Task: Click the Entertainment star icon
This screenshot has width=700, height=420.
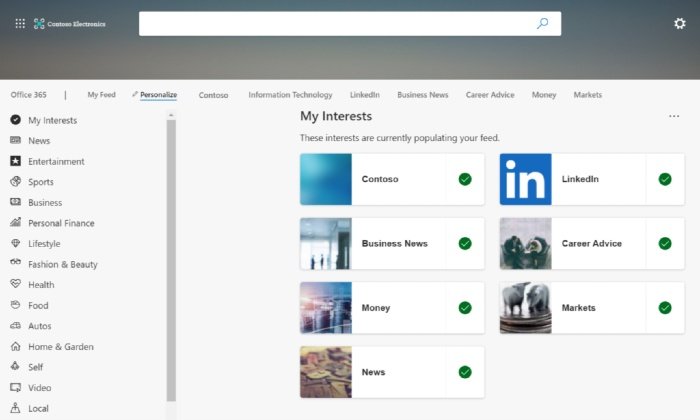Action: click(x=16, y=161)
